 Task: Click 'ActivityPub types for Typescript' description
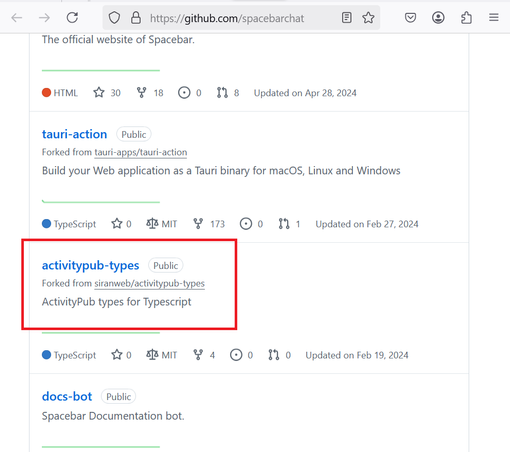116,302
